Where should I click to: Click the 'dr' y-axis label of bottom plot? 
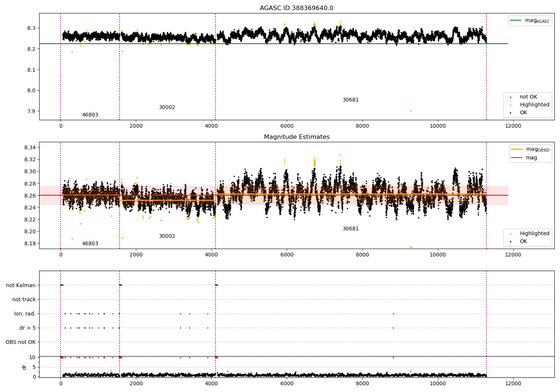click(x=24, y=367)
